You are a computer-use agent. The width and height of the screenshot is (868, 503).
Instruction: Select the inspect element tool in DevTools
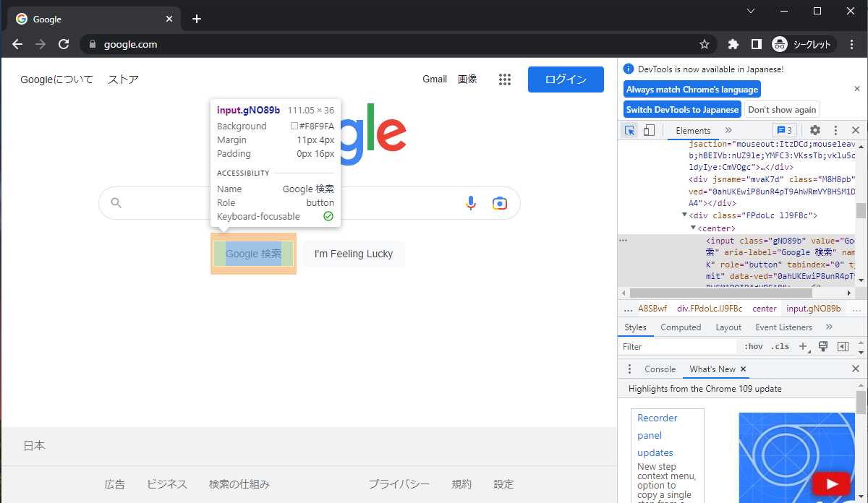pos(630,130)
